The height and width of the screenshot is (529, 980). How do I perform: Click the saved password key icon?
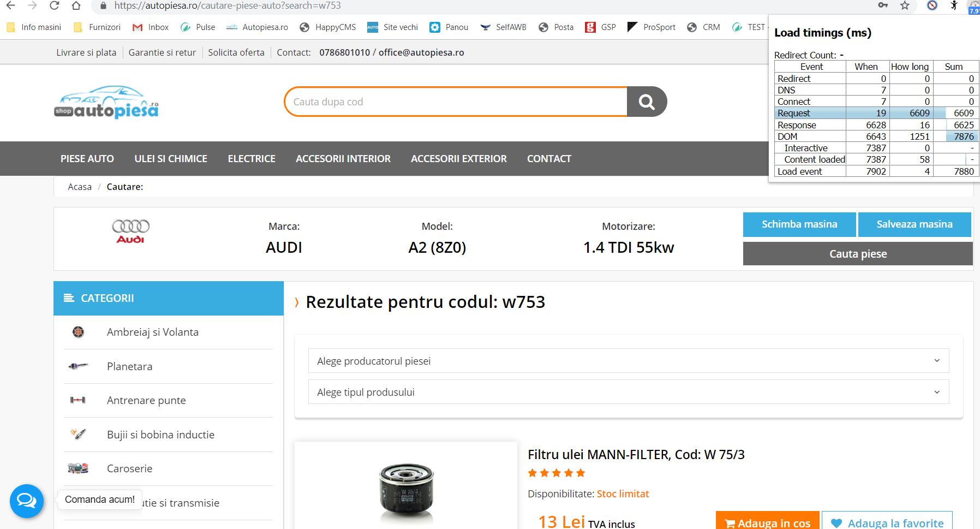click(883, 5)
